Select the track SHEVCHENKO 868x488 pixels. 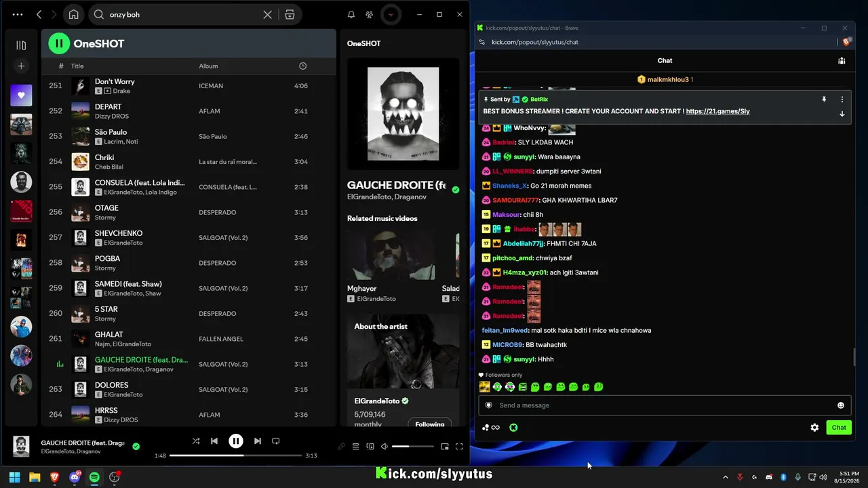119,233
